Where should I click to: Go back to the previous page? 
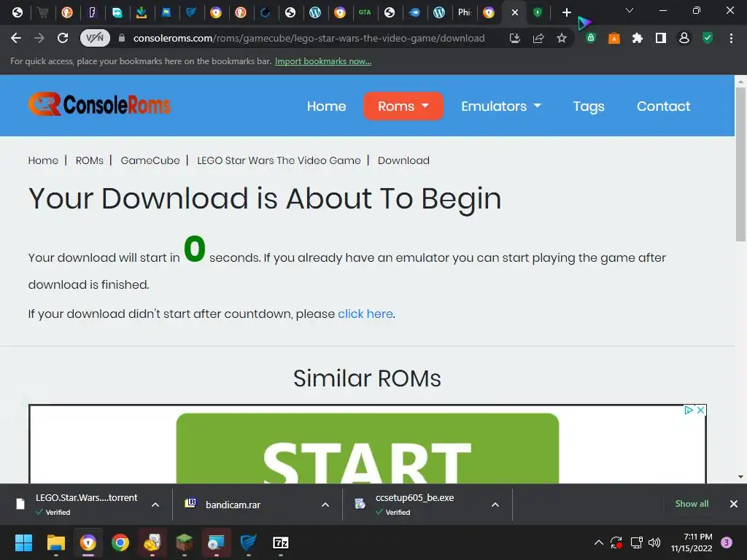[x=16, y=38]
